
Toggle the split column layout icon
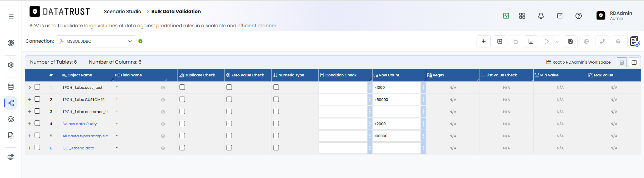pos(634,62)
